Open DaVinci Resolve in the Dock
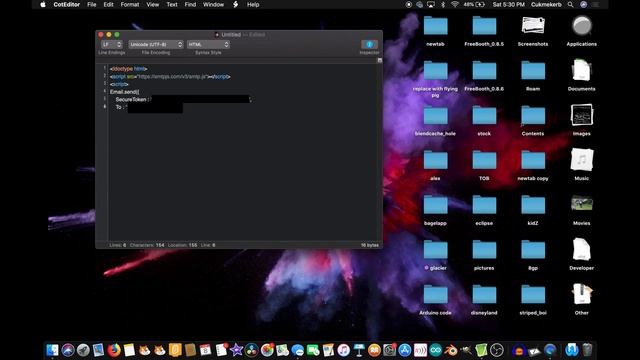 [x=251, y=350]
